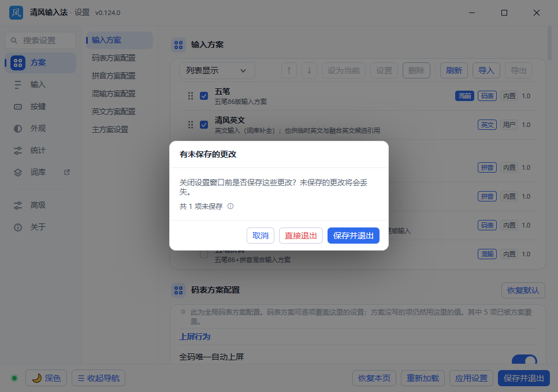Click the 按键 keyboard sidebar icon
This screenshot has width=558, height=392.
pyautogui.click(x=18, y=107)
